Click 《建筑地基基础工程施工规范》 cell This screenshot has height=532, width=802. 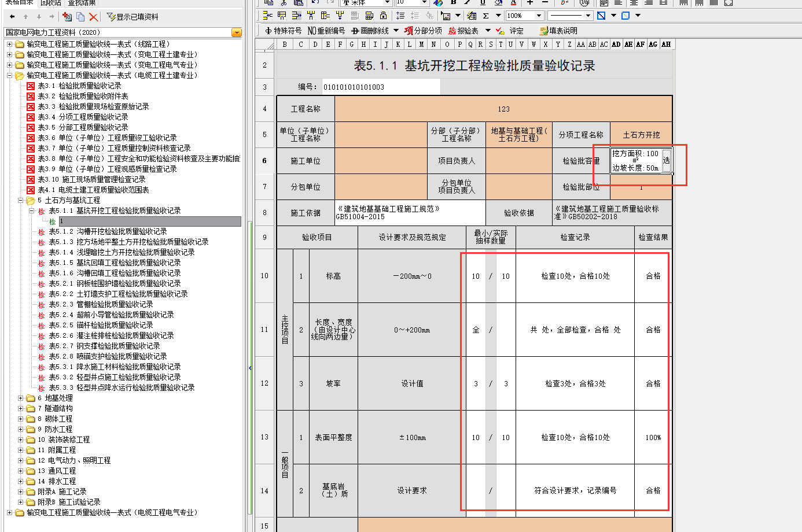(410, 212)
